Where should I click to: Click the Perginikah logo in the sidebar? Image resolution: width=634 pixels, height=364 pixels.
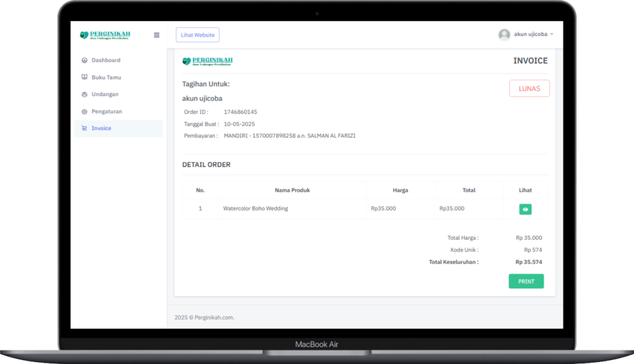point(105,35)
